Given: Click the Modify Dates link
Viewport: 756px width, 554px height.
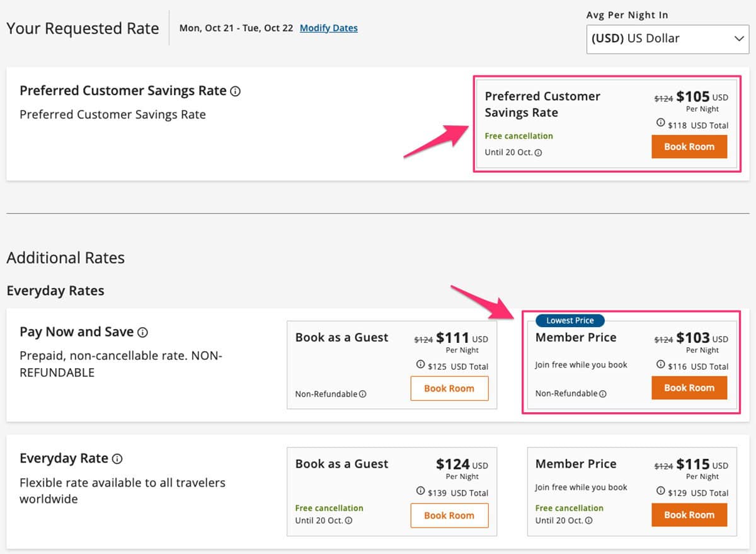Looking at the screenshot, I should tap(329, 28).
